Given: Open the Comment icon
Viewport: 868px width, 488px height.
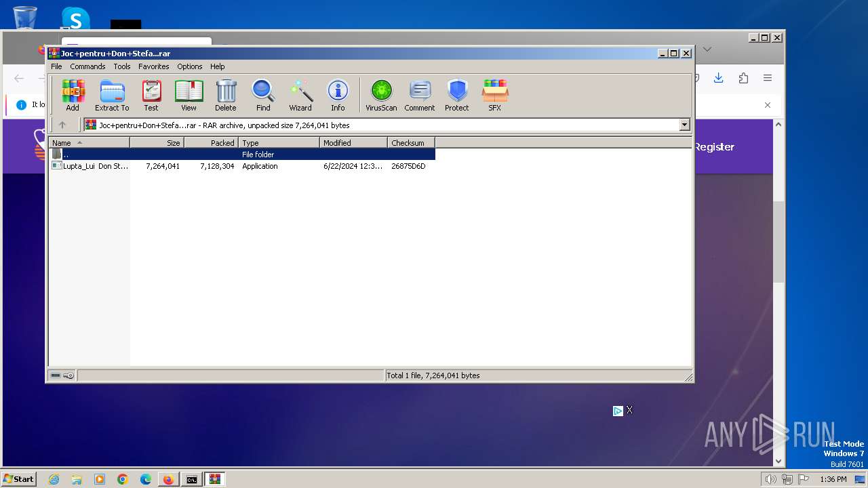Looking at the screenshot, I should click(420, 95).
